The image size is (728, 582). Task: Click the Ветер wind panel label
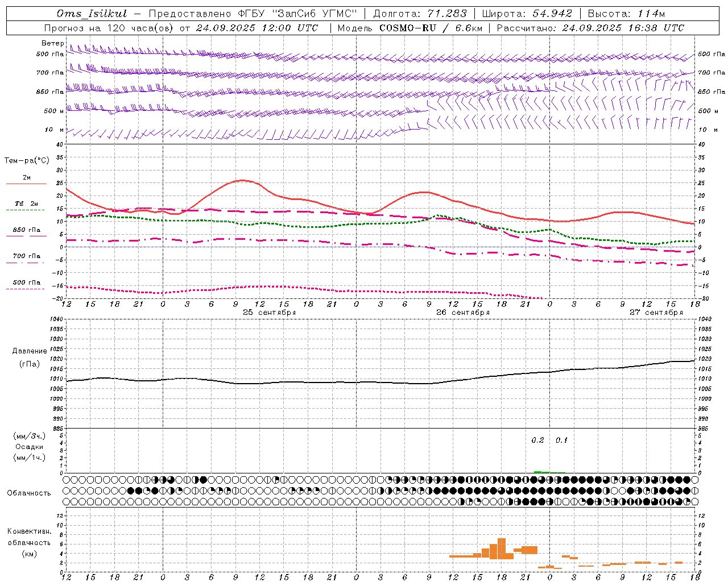pos(52,43)
